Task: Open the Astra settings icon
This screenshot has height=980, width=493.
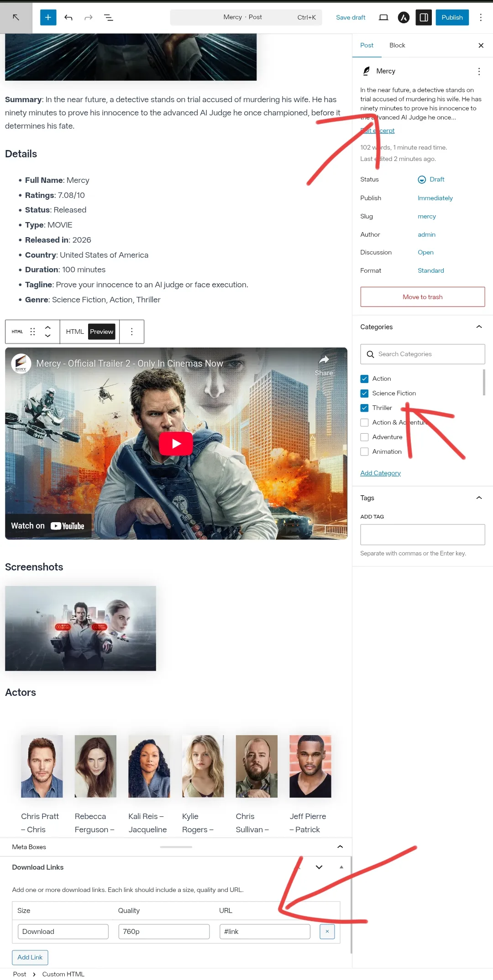Action: pos(404,17)
